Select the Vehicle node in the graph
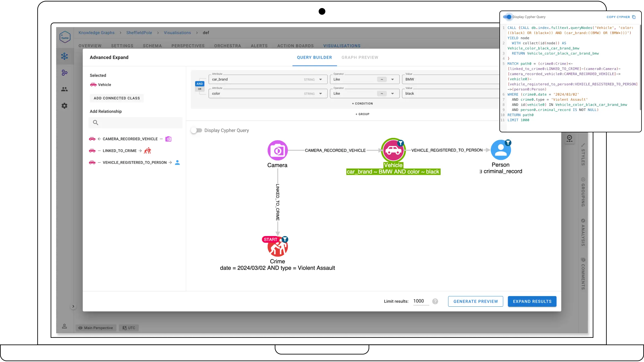 [x=393, y=150]
